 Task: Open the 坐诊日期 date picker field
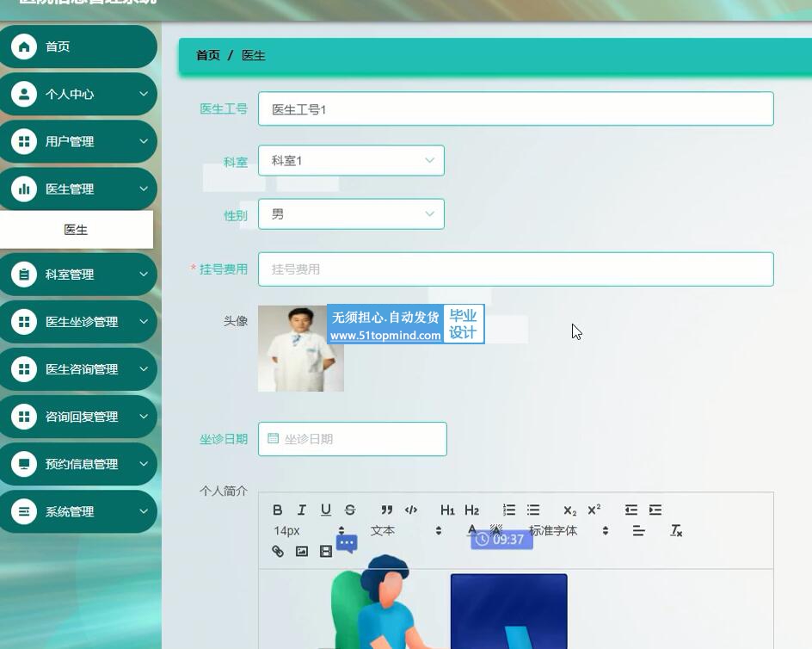coord(352,439)
